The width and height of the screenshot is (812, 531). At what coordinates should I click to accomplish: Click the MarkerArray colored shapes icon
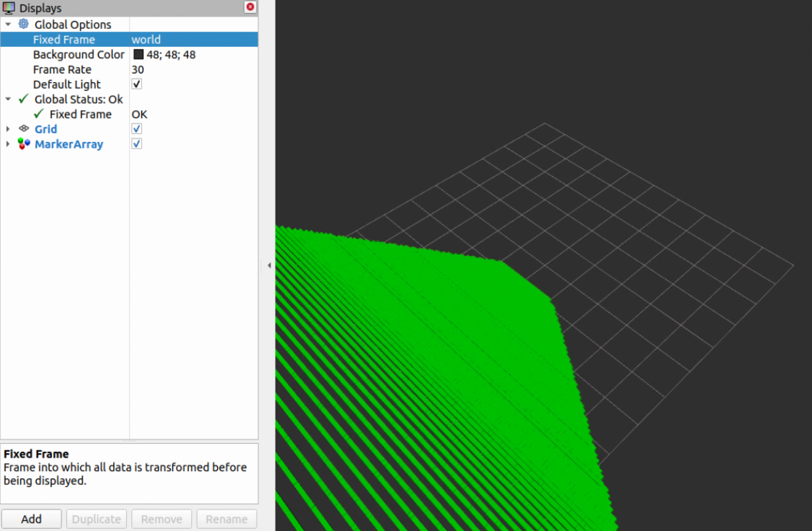coord(24,144)
